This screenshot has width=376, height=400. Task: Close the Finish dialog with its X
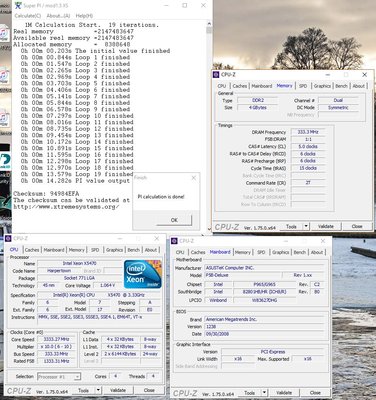194,178
